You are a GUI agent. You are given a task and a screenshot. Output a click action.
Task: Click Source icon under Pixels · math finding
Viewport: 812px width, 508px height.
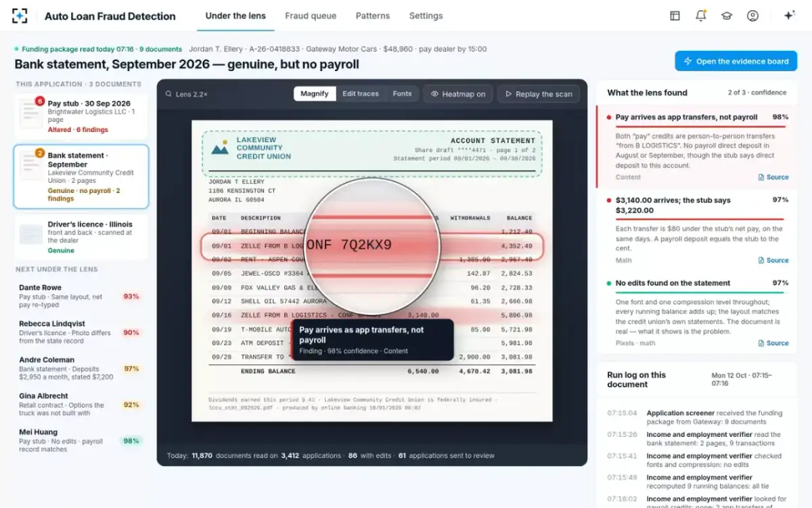(x=761, y=343)
